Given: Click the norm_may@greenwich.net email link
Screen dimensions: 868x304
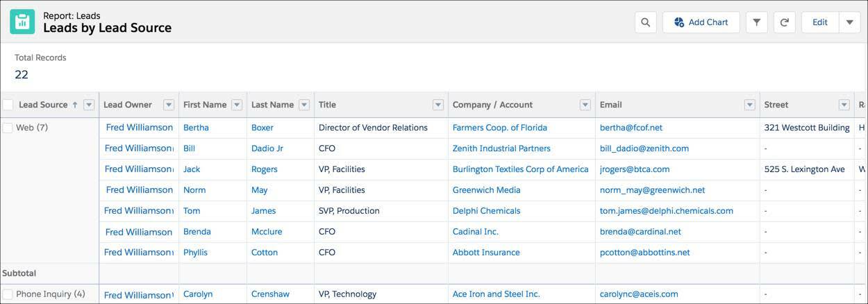Looking at the screenshot, I should click(652, 190).
